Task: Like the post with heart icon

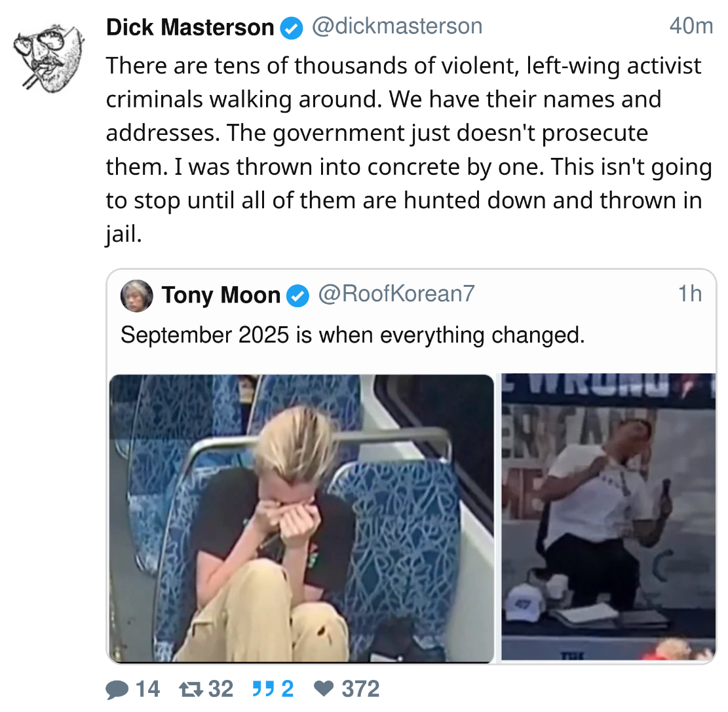Action: (x=324, y=689)
